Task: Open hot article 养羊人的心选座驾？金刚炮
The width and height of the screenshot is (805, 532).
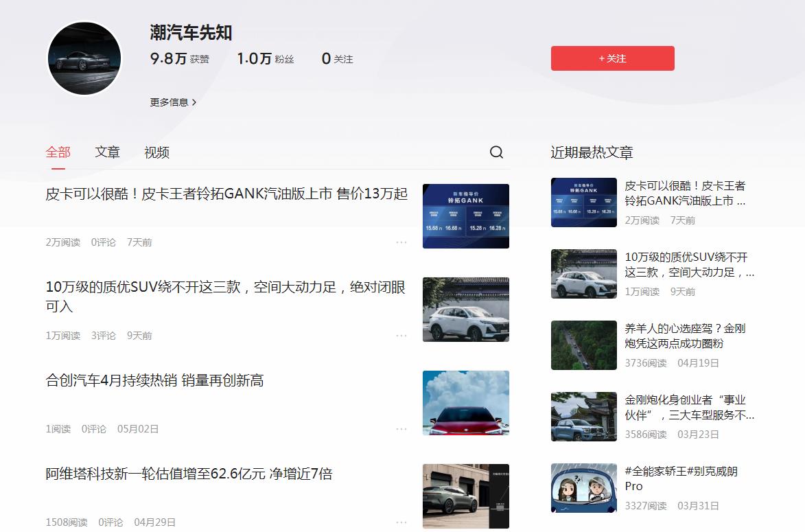Action: [x=685, y=336]
